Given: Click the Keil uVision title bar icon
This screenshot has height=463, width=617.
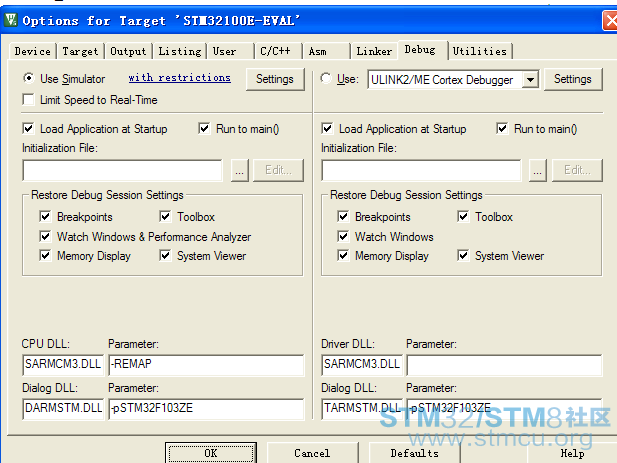Looking at the screenshot, I should click(x=11, y=20).
